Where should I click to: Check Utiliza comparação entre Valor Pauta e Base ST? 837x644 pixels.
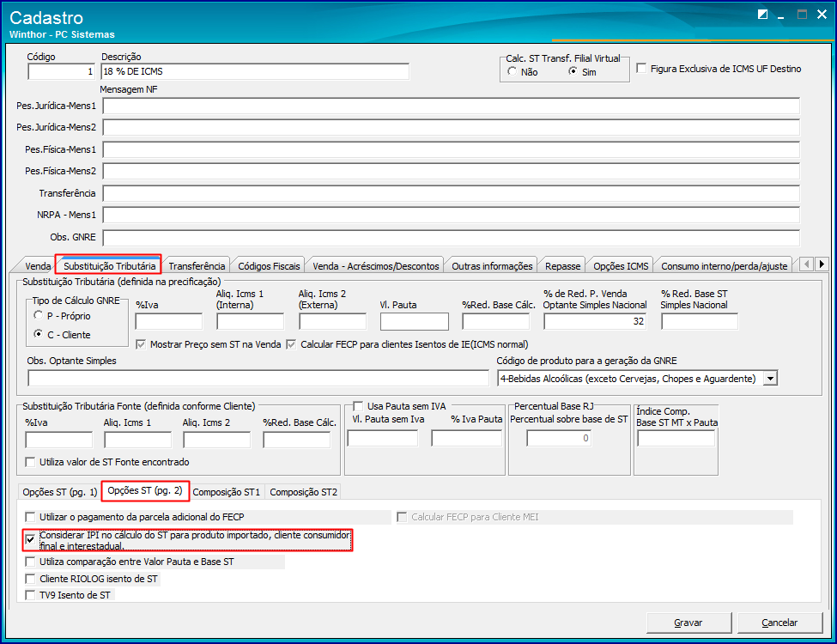point(30,562)
